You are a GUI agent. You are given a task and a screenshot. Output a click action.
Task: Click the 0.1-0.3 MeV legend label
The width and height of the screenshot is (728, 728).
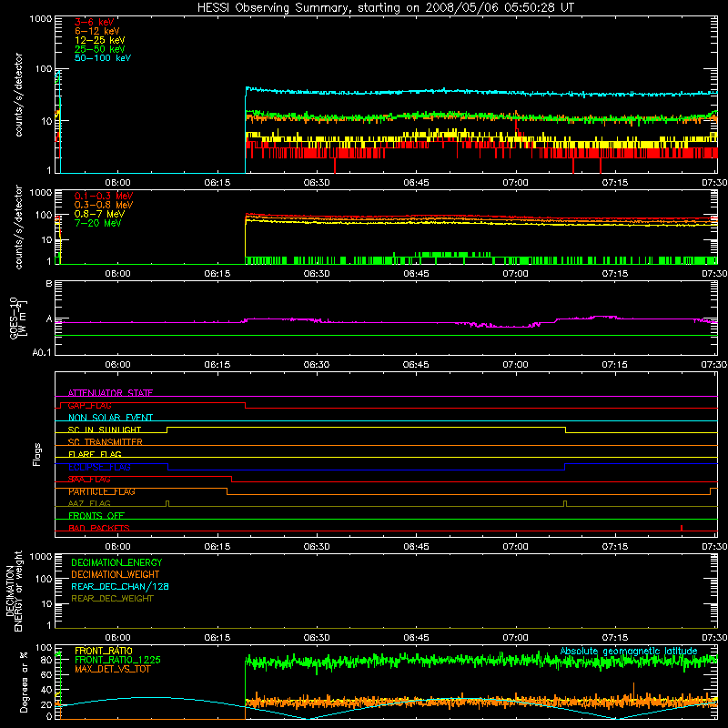pos(104,196)
